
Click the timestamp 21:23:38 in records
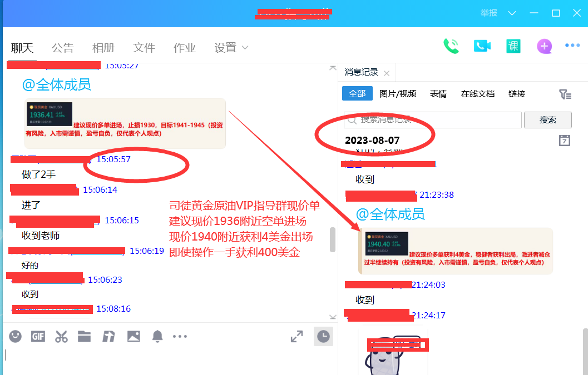pos(437,195)
